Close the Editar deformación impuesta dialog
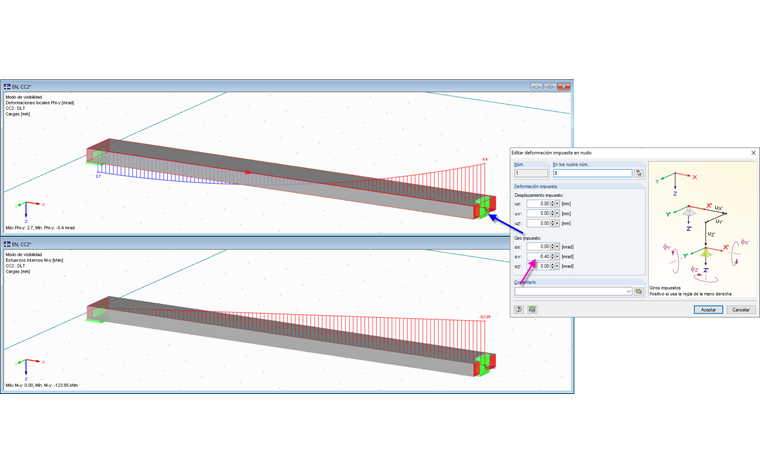Screen dimensions: 760x473 [x=753, y=153]
